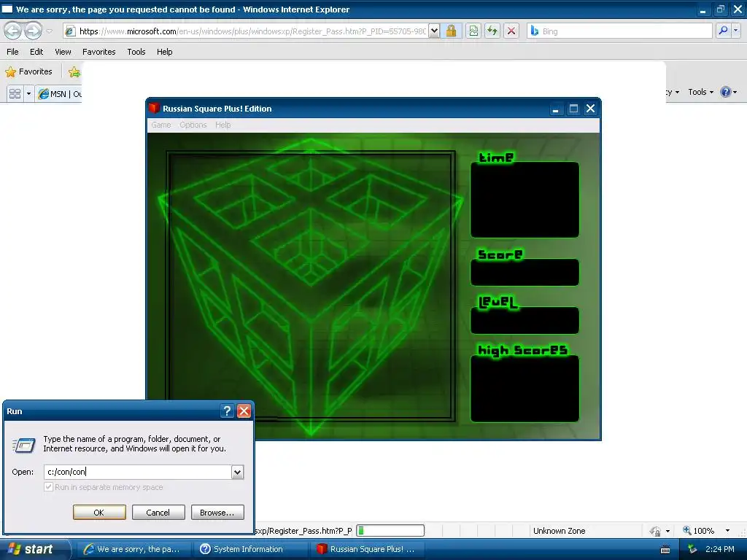
Task: Click the taskbar clock showing 2:24 PM
Action: [720, 549]
